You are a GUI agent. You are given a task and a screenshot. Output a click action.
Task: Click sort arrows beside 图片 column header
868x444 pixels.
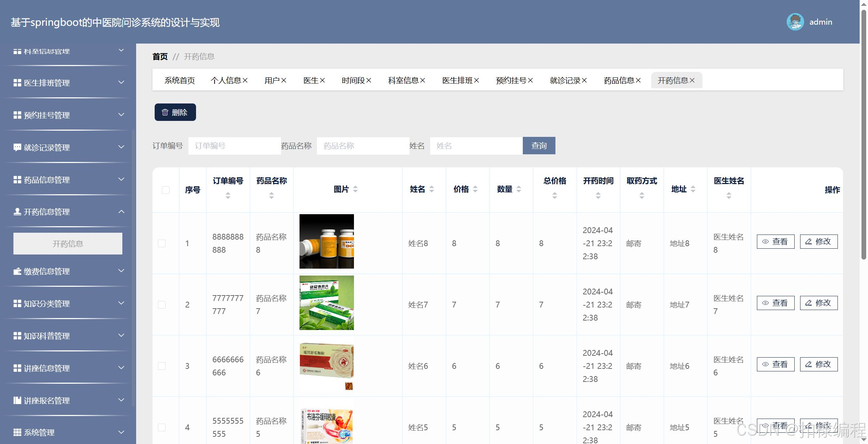(355, 189)
